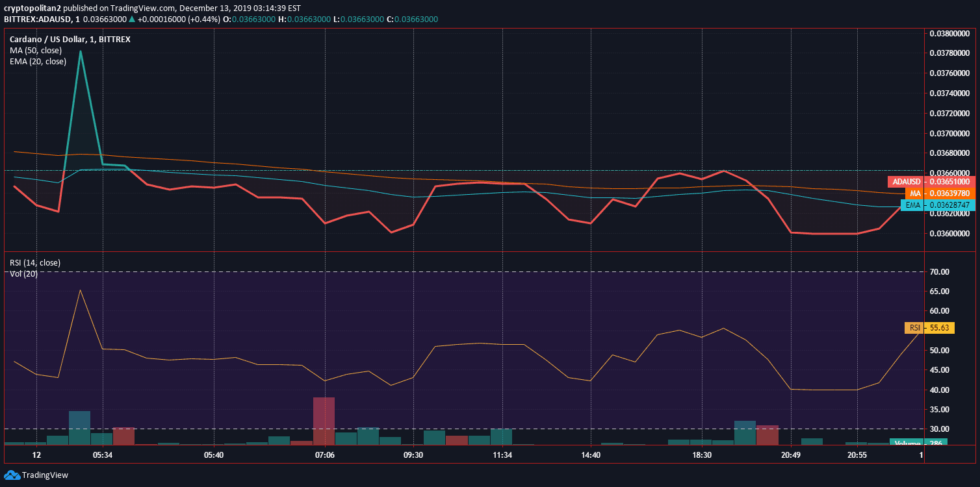Select the Vol (20) indicator legend
This screenshot has width=980, height=487.
(x=23, y=273)
